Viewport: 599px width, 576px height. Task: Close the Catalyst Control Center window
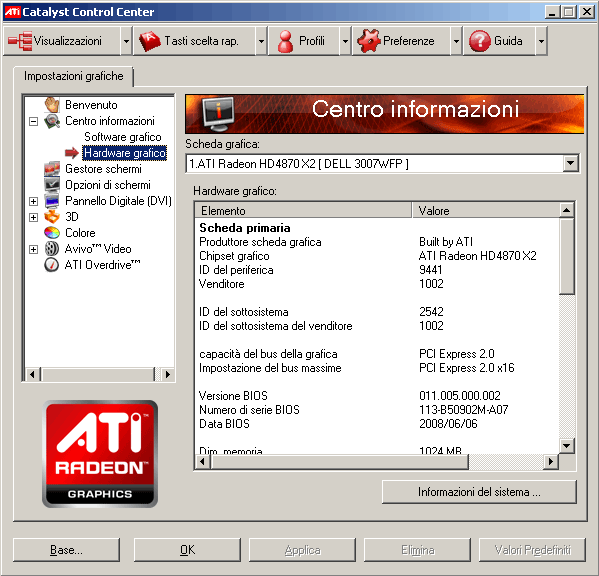coord(587,12)
